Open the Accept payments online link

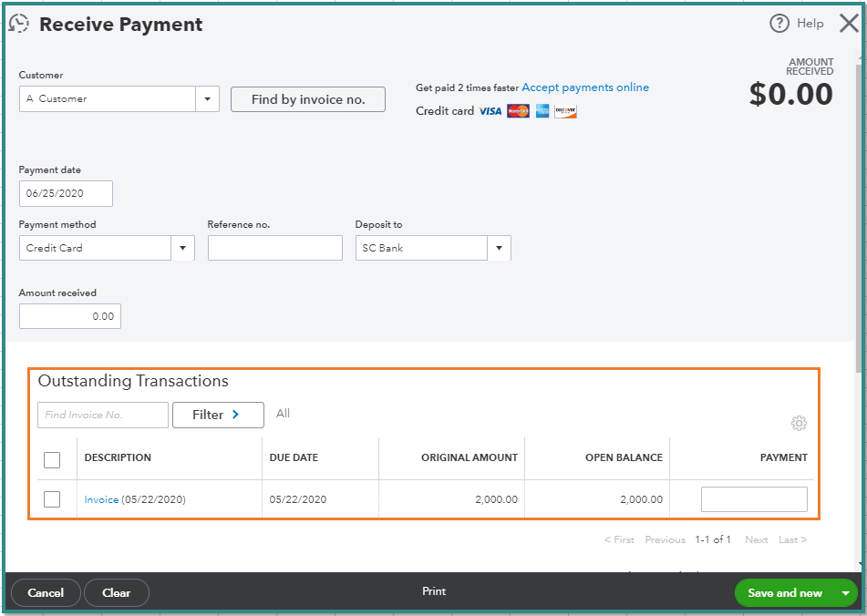[585, 87]
